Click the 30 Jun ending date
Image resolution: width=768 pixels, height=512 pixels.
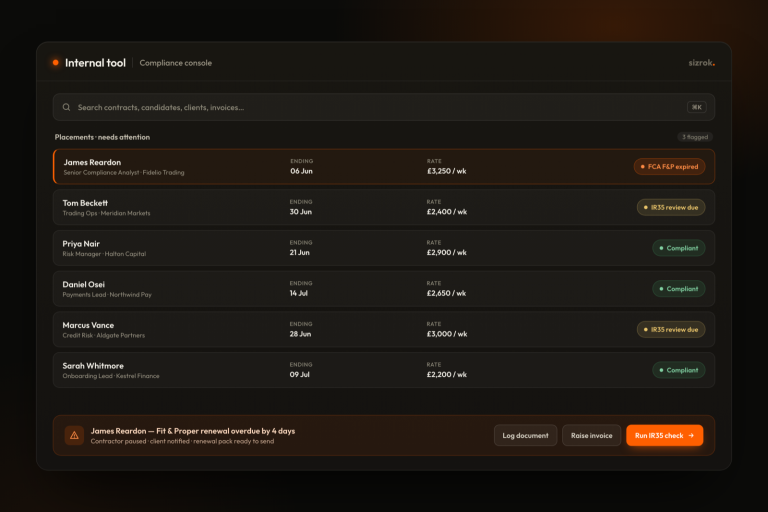click(x=301, y=212)
